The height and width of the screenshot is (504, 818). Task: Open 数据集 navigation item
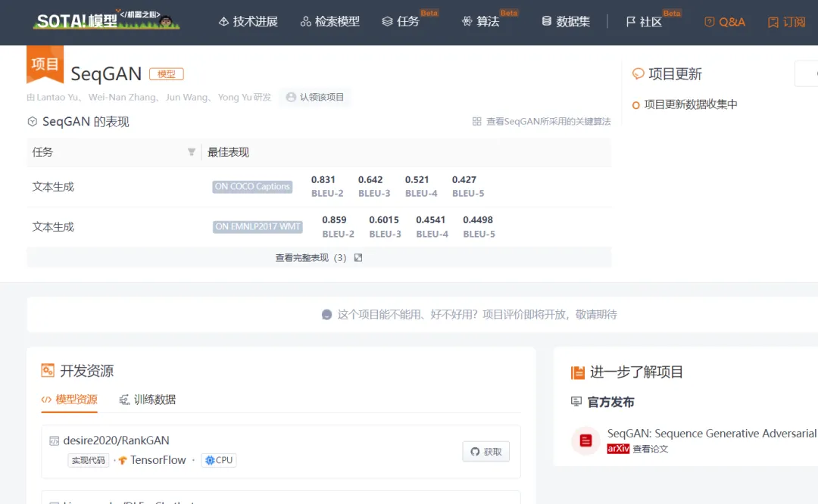tap(566, 21)
